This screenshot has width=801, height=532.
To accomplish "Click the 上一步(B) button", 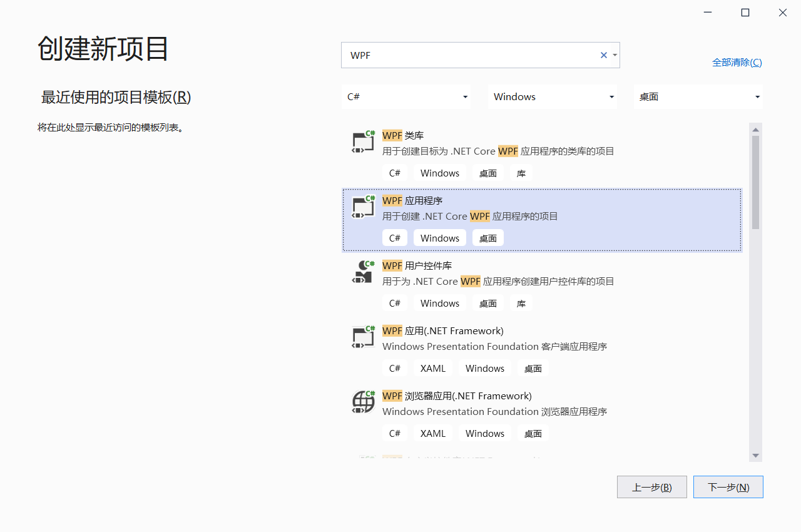I will click(652, 487).
